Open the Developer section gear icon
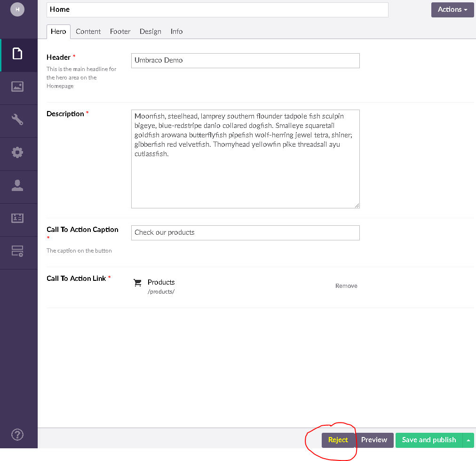 17,152
